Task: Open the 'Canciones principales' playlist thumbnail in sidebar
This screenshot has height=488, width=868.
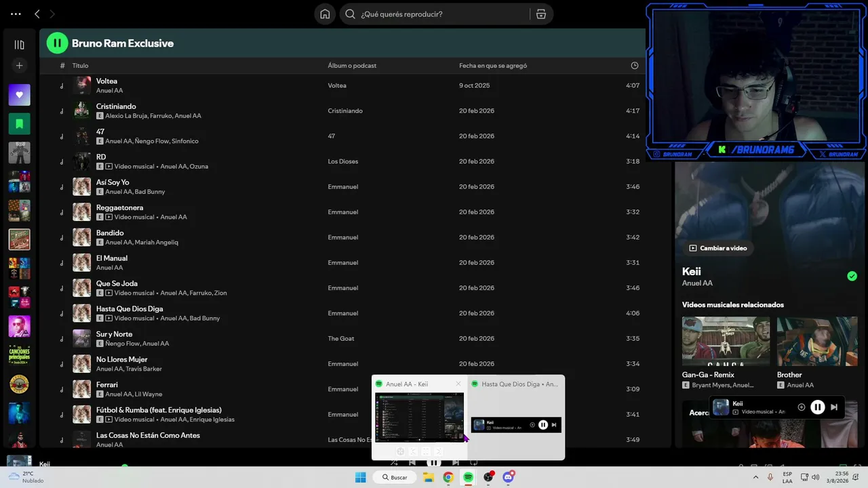Action: tap(19, 354)
